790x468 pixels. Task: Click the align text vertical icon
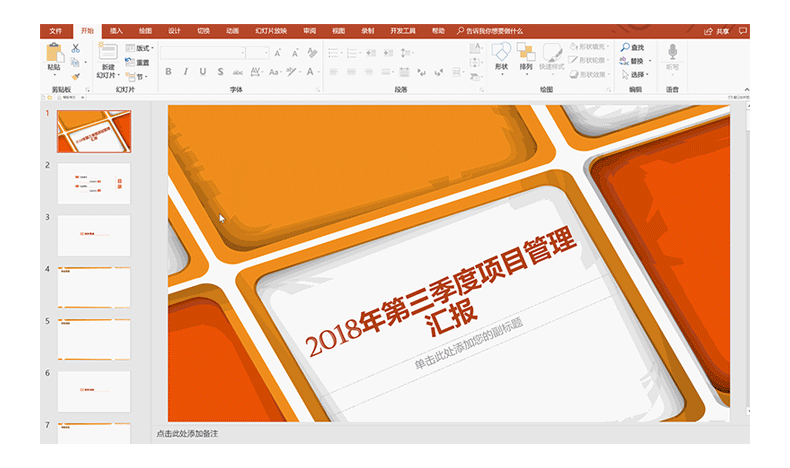coord(475,62)
